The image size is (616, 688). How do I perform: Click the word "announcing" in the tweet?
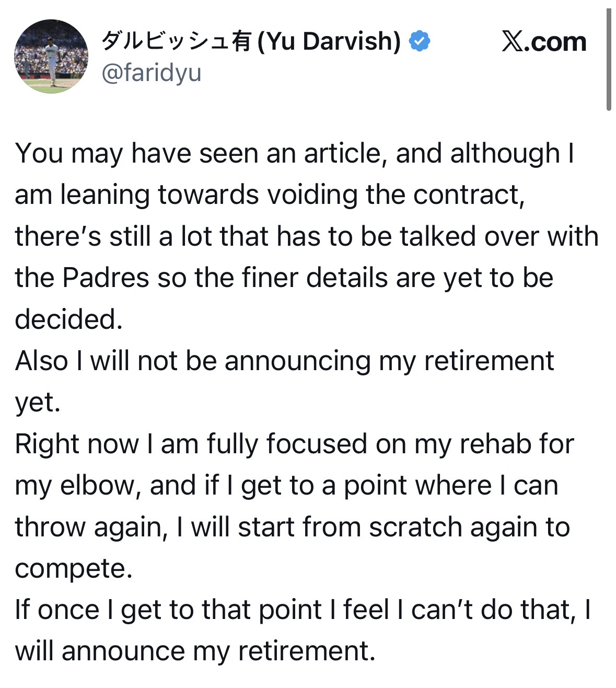[297, 361]
